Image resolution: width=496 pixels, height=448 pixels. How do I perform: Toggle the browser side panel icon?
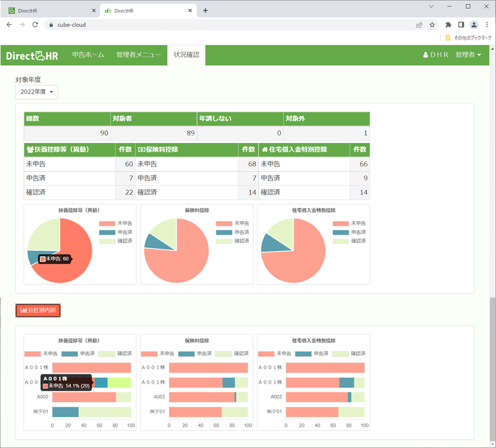(x=461, y=25)
